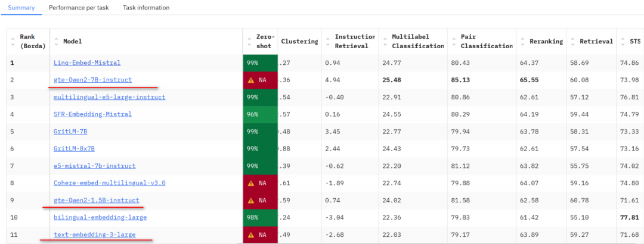Open the SFR-Embedding-Mistral link
This screenshot has width=644, height=244.
tap(93, 114)
